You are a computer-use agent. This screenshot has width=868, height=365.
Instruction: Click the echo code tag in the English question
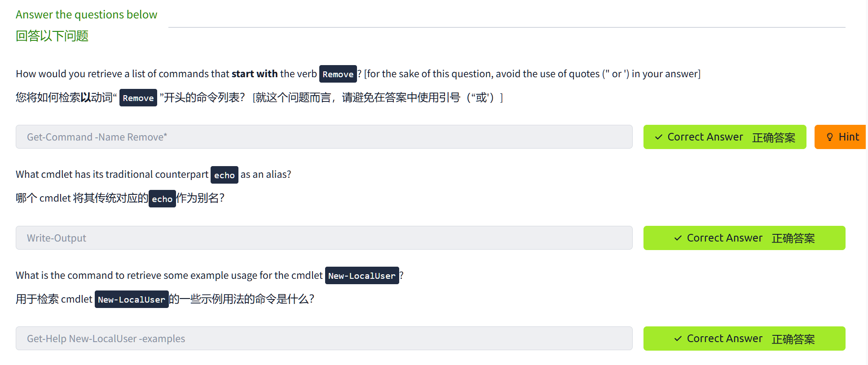pyautogui.click(x=224, y=175)
